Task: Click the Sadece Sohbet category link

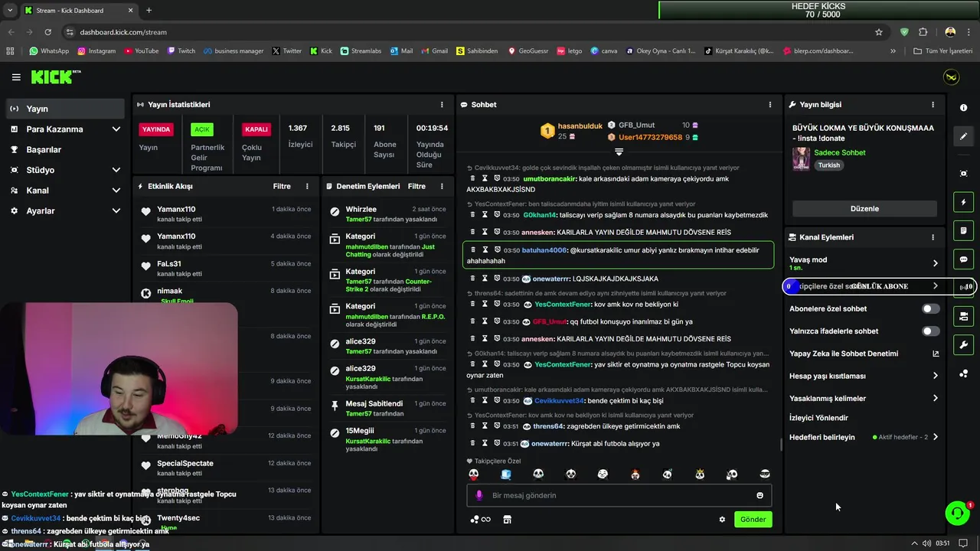Action: pyautogui.click(x=840, y=152)
